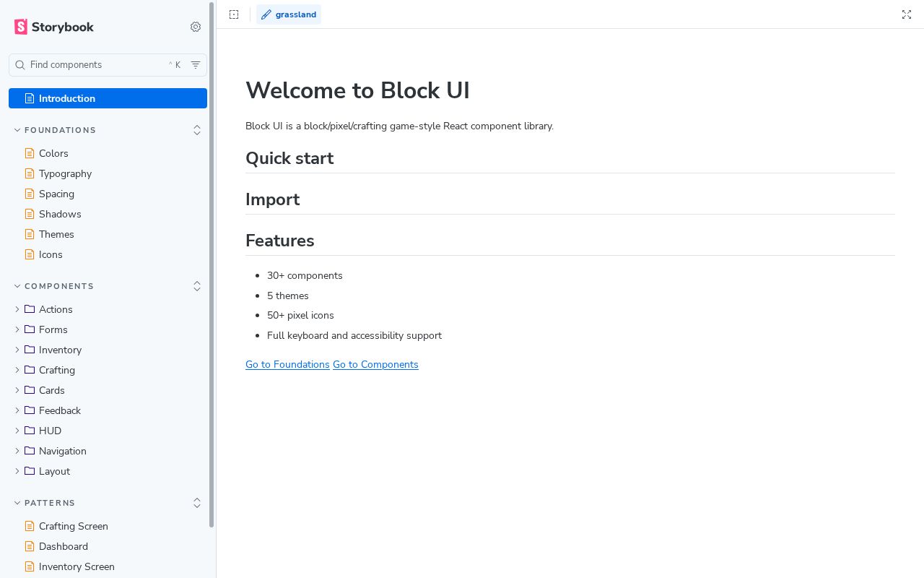Expand the Navigation folder
924x578 pixels.
click(108, 451)
